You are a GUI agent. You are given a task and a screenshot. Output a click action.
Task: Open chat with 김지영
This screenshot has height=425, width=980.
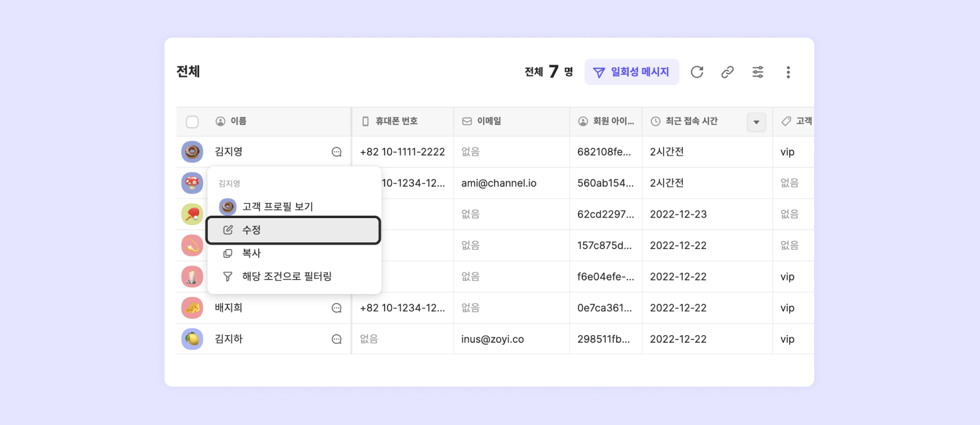[337, 152]
